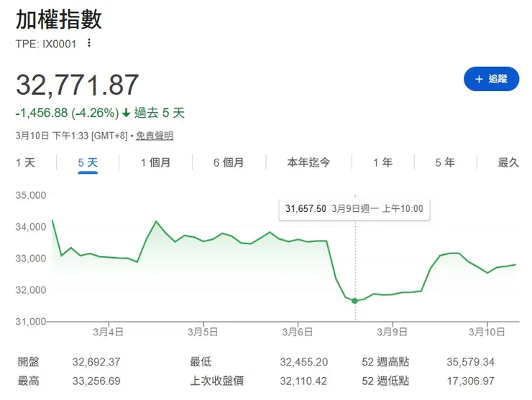The height and width of the screenshot is (400, 532).
Task: Click the 最高 value 33,256.69
Action: (96, 381)
